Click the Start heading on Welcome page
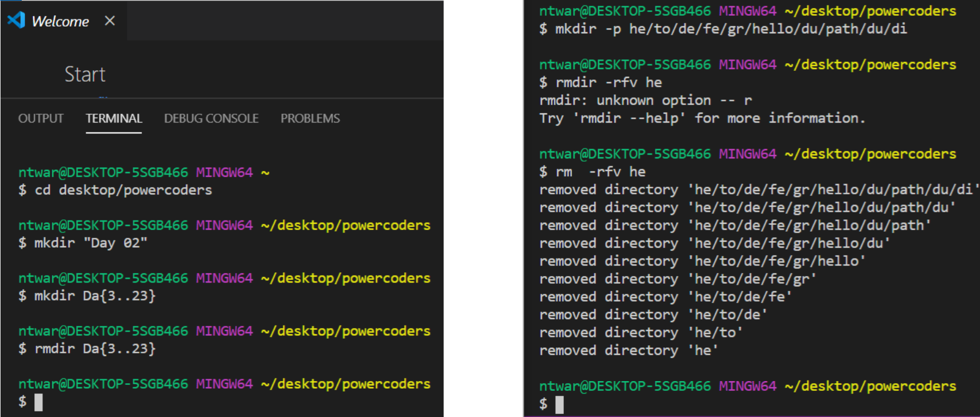Screen dimensions: 980x417 (x=85, y=74)
